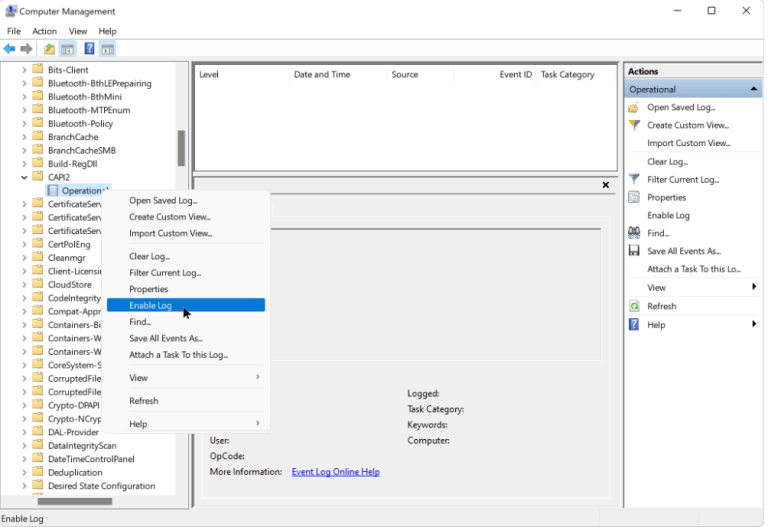Click the Help question icon in Actions pane

pos(634,324)
